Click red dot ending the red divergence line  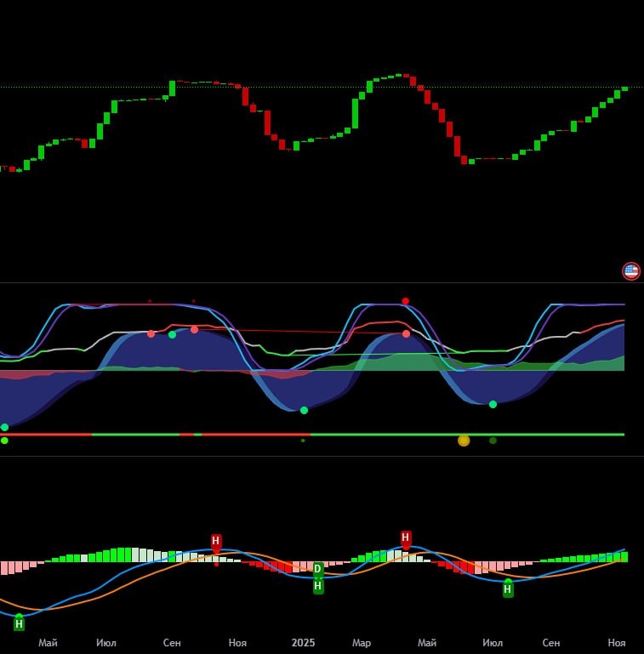click(x=406, y=333)
